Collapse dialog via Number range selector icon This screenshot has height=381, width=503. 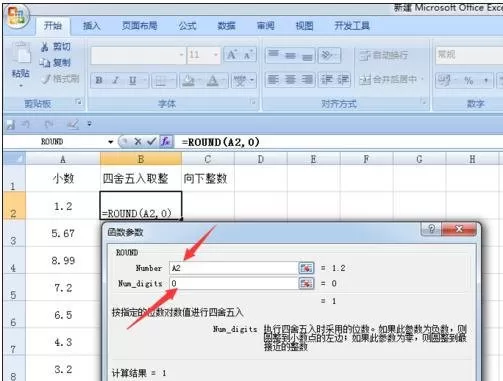(306, 268)
